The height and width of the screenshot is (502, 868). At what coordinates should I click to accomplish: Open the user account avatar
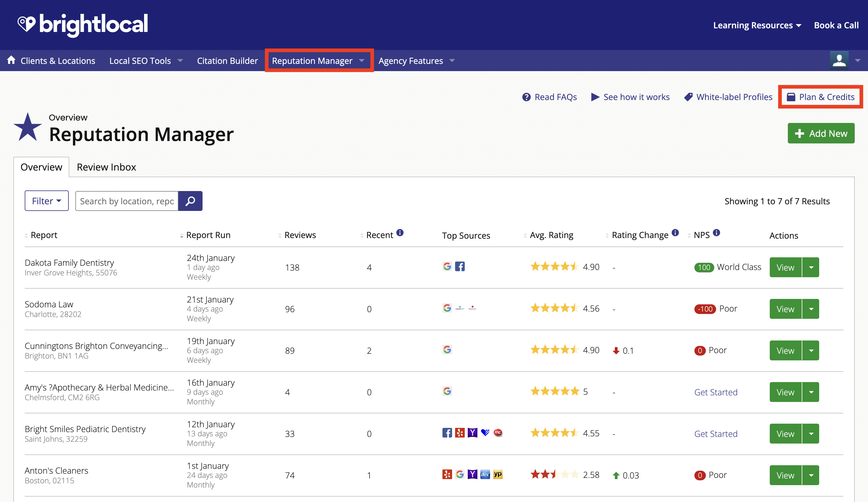[x=839, y=60]
